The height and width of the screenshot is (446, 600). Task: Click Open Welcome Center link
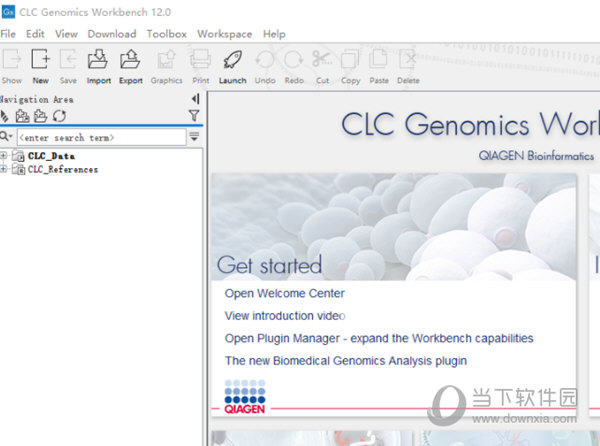click(x=285, y=293)
